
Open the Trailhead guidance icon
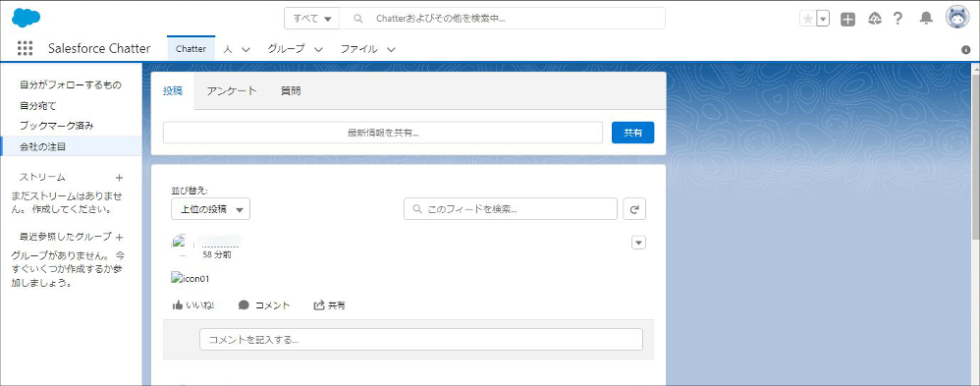coord(875,19)
